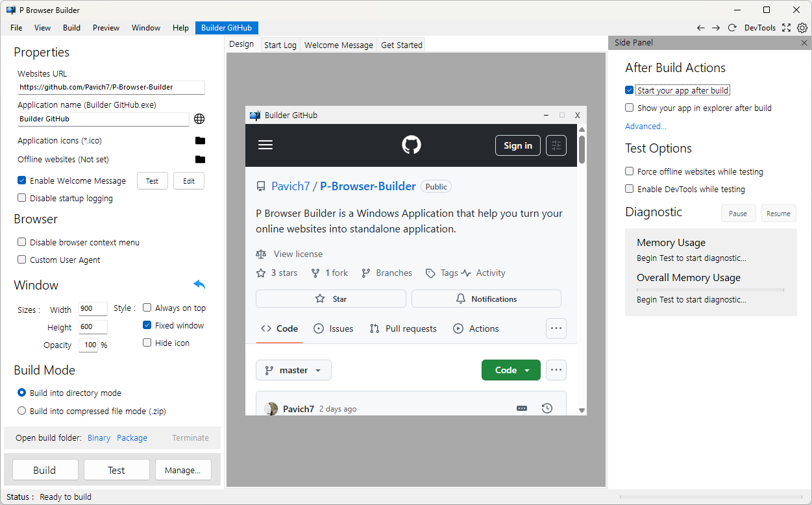Viewport: 812px width, 505px height.
Task: Switch to the Start Log tab
Action: point(280,45)
